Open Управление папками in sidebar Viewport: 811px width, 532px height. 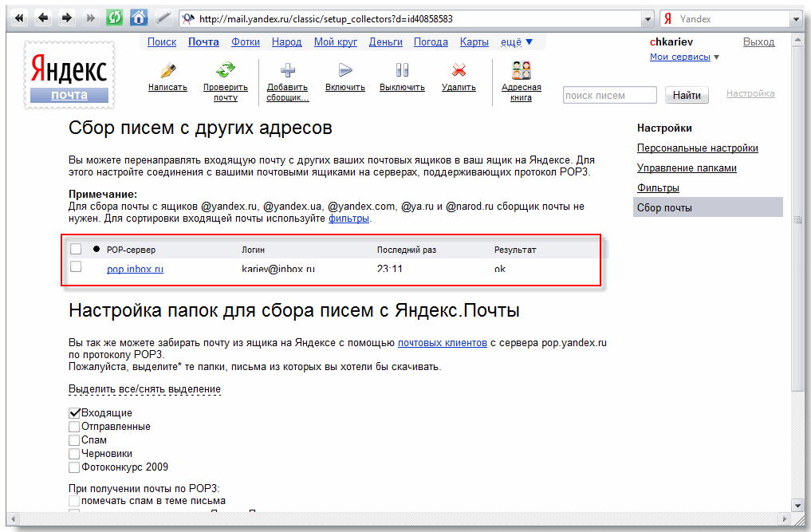click(687, 168)
